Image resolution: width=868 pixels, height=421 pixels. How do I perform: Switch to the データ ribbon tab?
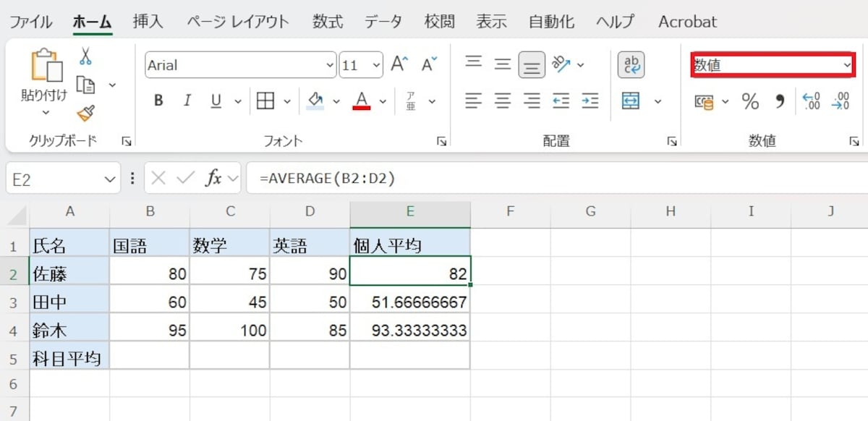pos(383,22)
